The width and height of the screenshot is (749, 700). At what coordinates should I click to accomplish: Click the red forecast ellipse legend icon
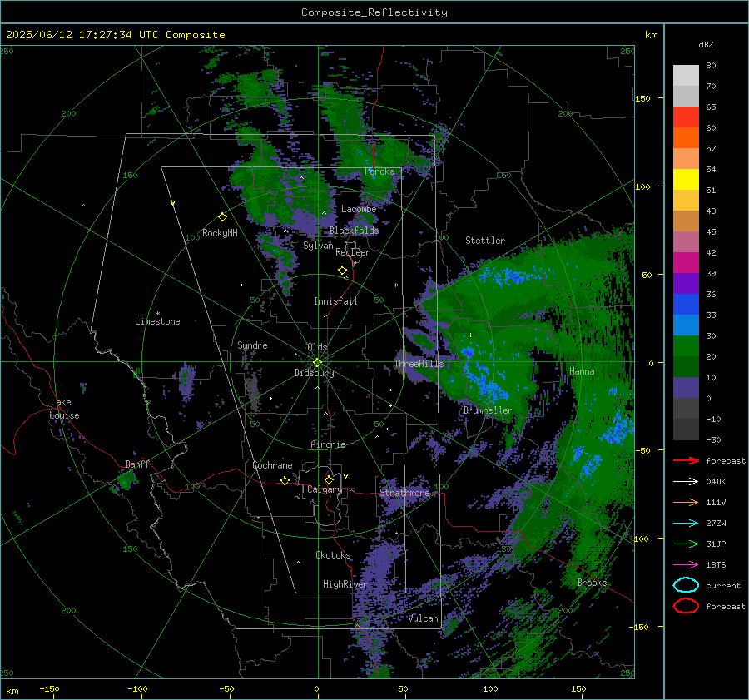[686, 606]
